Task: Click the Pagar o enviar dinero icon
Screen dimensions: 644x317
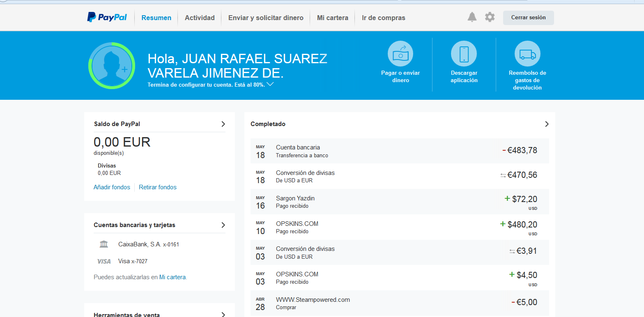Action: [400, 54]
